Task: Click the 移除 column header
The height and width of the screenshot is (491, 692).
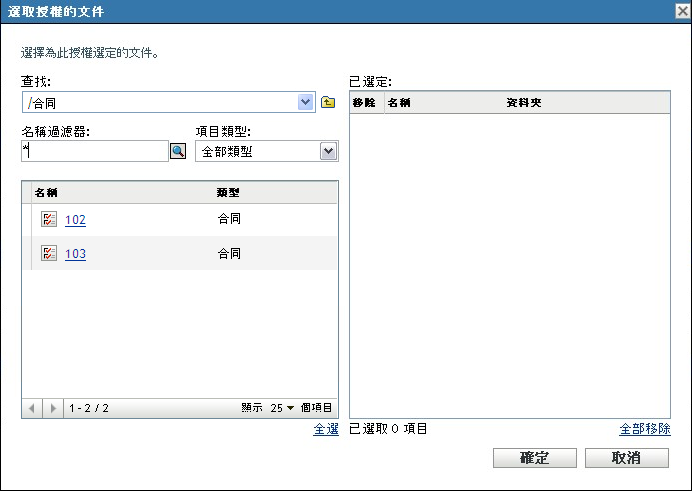Action: 364,103
